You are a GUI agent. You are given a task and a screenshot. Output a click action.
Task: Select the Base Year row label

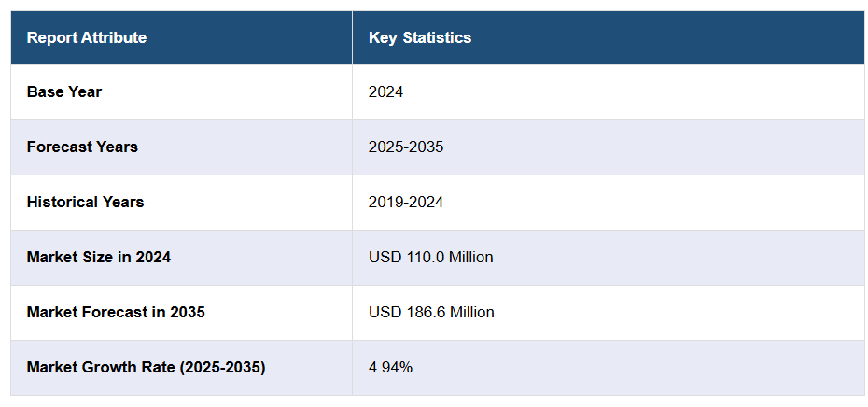(64, 92)
